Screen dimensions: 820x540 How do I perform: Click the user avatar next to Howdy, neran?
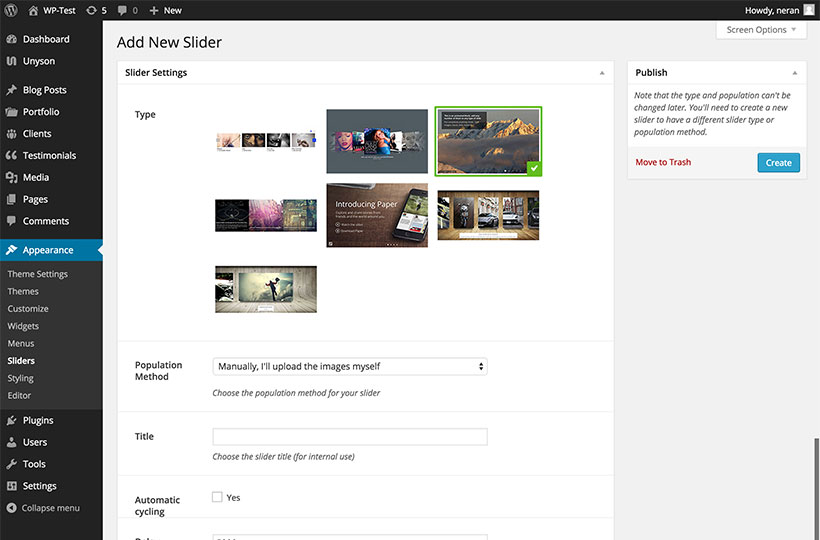point(808,10)
